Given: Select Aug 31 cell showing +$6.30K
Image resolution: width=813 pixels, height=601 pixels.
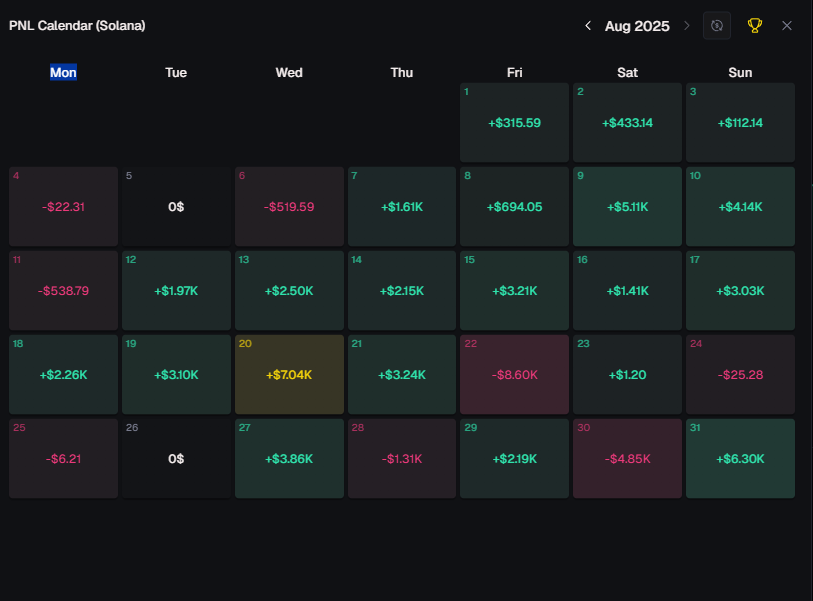Looking at the screenshot, I should coord(740,458).
